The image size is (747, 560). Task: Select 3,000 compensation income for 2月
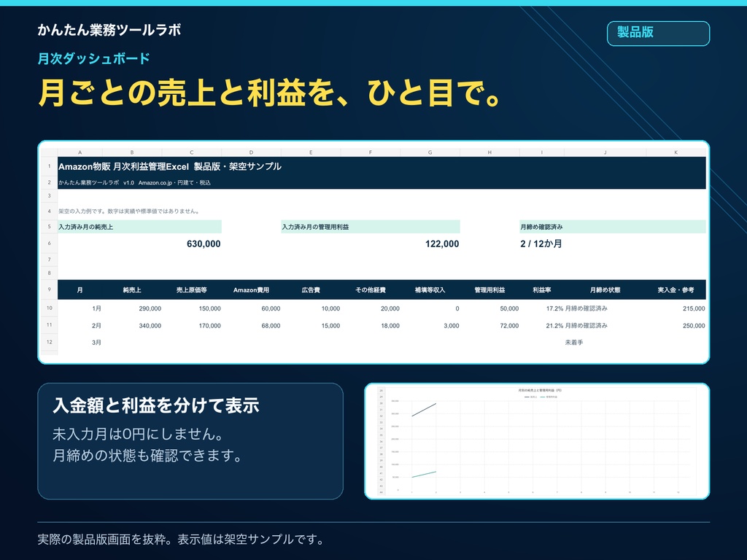[451, 326]
